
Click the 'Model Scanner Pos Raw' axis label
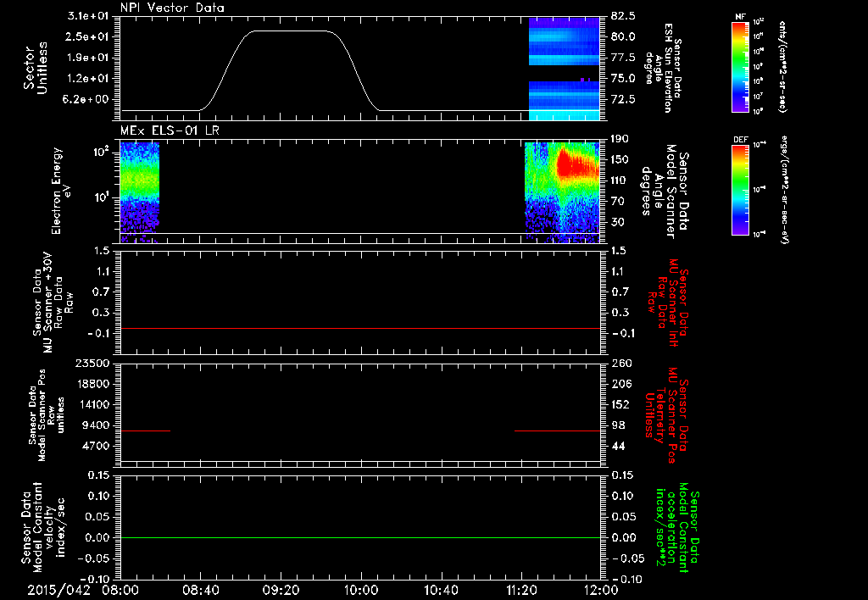pos(46,415)
